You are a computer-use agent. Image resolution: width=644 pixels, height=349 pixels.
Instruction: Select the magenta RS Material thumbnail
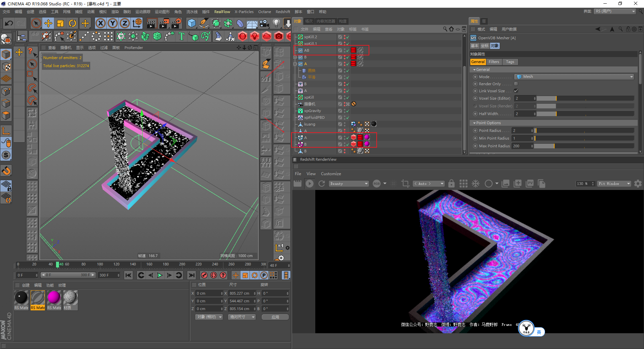[54, 298]
